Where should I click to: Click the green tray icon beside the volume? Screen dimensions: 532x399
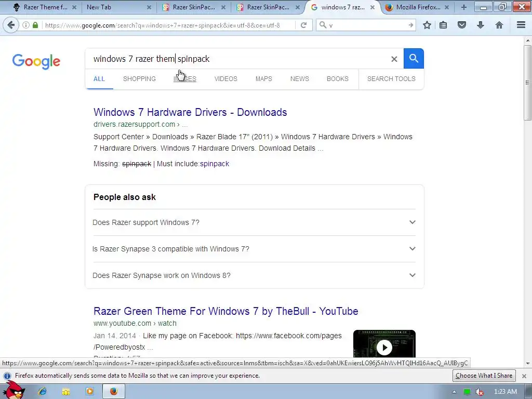[x=467, y=392]
